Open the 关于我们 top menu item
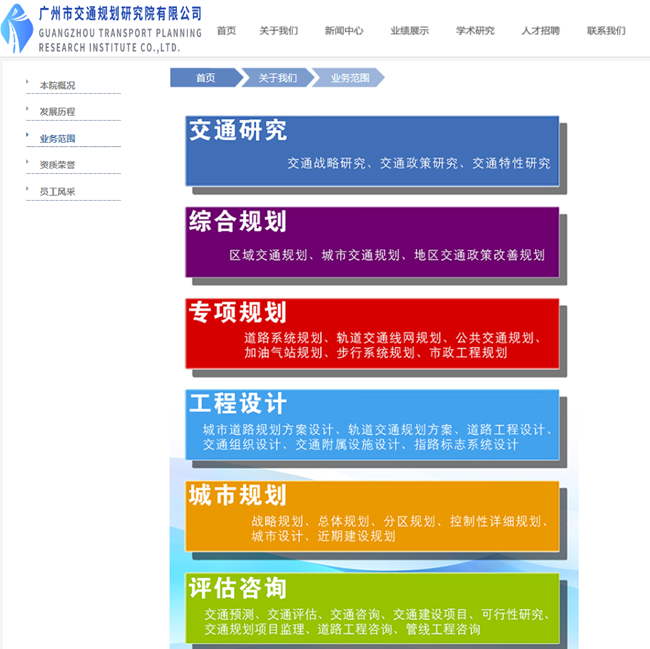The width and height of the screenshot is (650, 649). pyautogui.click(x=278, y=31)
